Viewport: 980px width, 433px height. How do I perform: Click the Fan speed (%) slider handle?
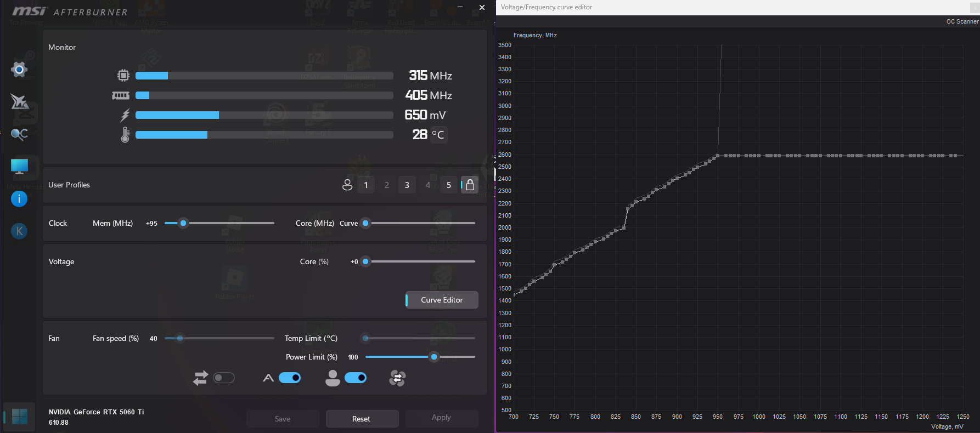179,338
